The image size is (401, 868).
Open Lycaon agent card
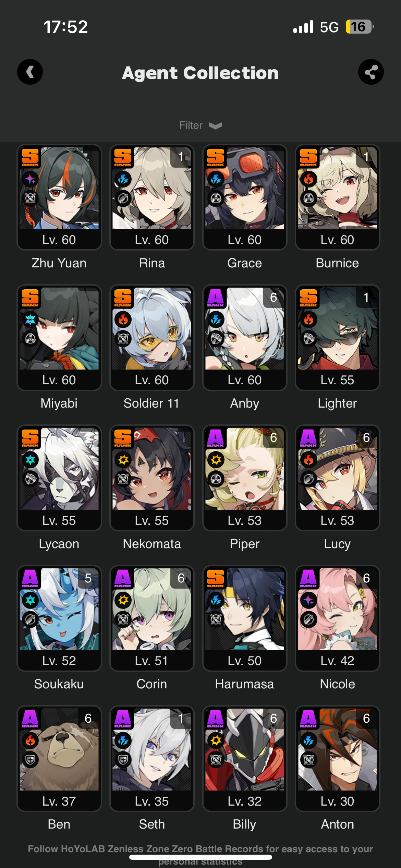59,478
